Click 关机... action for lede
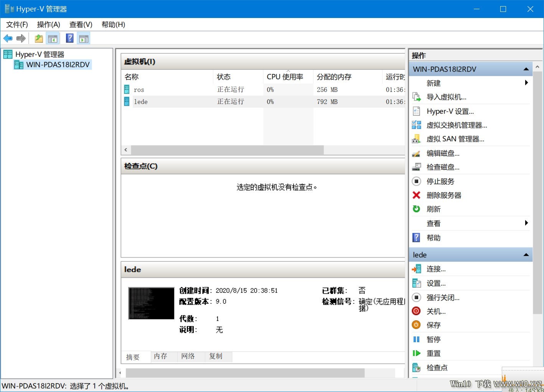This screenshot has height=392, width=544. coord(436,311)
